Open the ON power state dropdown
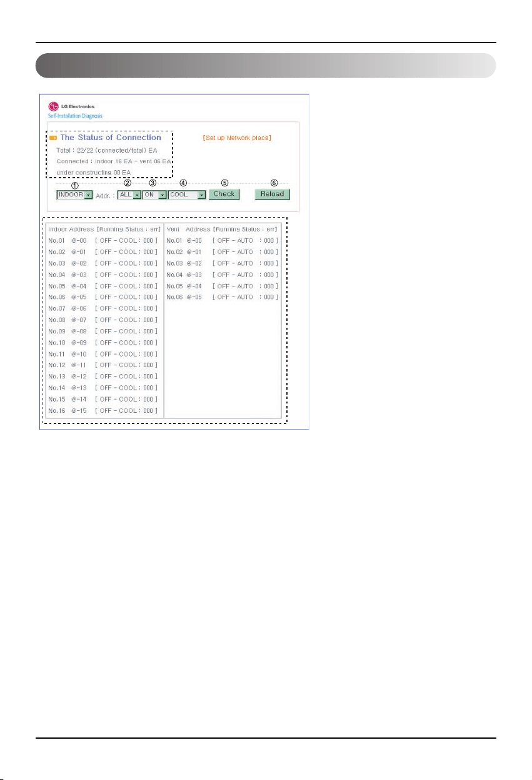Screen dimensions: 532x780 154,195
